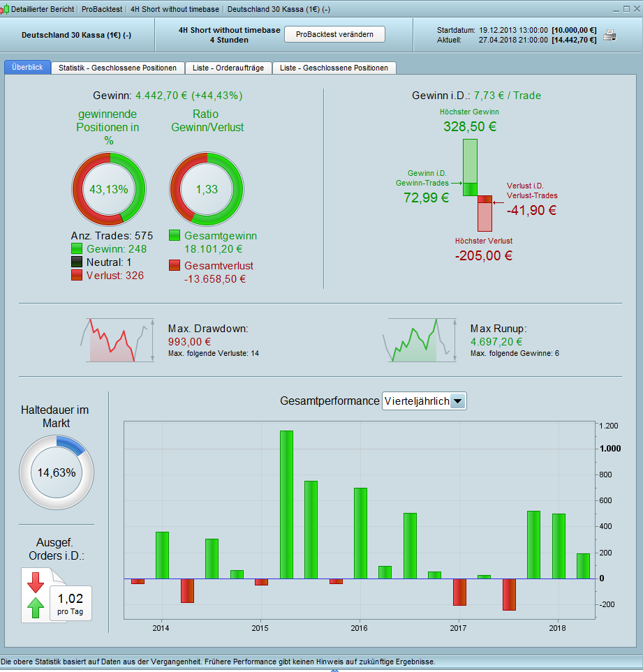Click the green Gesamtgewinn legend swatch
The image size is (643, 672).
(175, 235)
